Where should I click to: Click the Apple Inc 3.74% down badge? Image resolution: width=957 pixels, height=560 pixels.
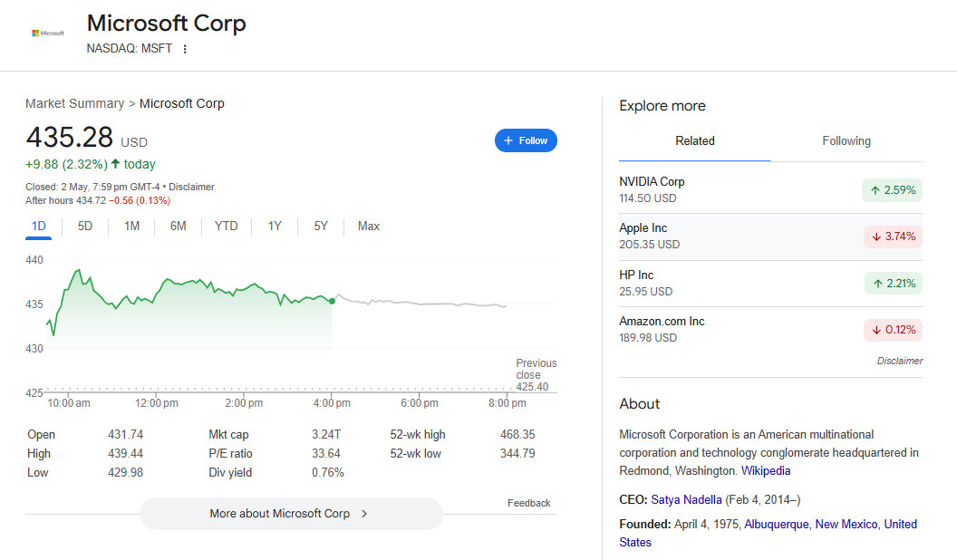892,237
